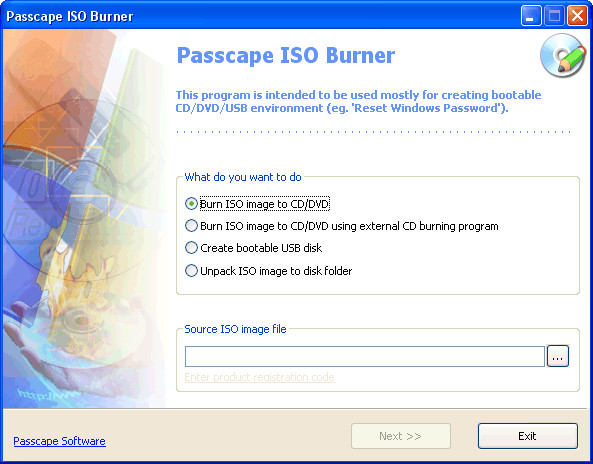Maximize the Passcape ISO Burner window

pyautogui.click(x=554, y=16)
